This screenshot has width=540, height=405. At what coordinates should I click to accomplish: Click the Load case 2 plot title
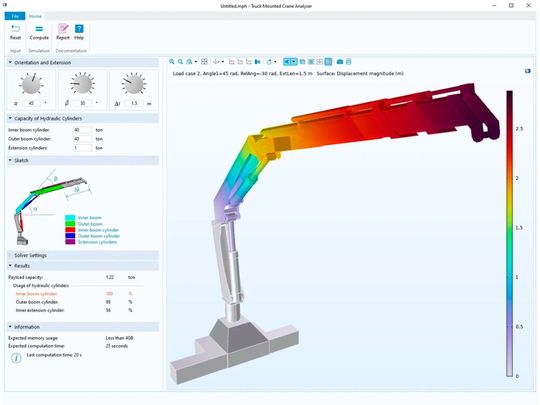tap(288, 73)
